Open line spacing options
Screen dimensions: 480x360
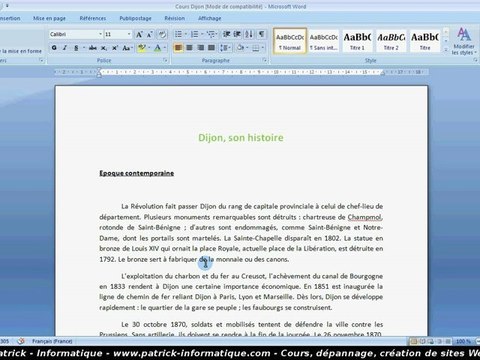pos(225,48)
